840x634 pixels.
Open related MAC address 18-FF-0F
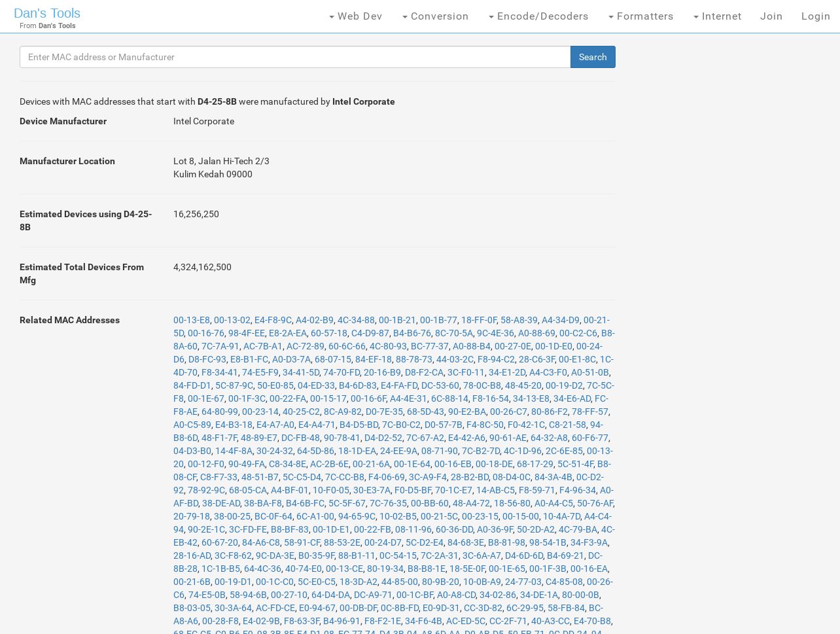479,320
